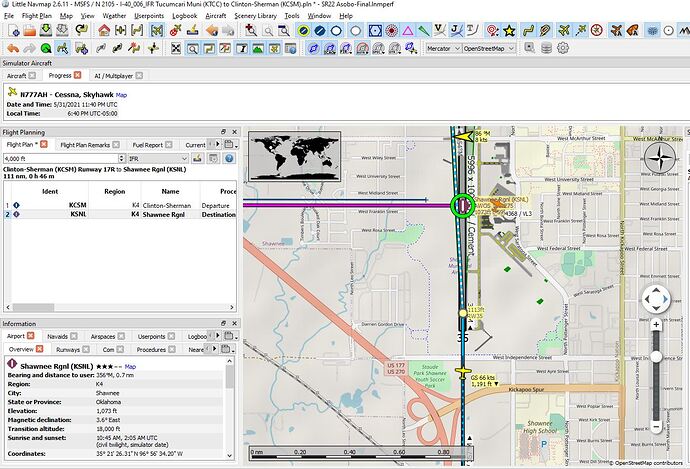The image size is (690, 469).
Task: Open a flight plan with the orange folder icon
Action: 29,30
